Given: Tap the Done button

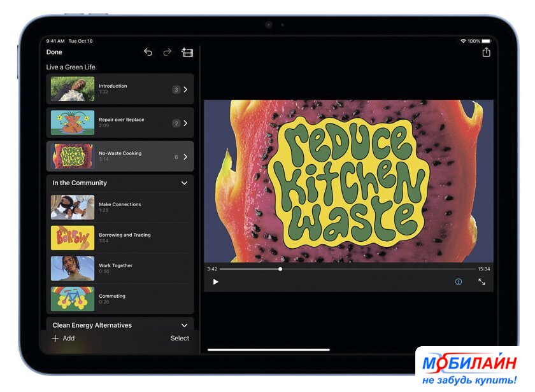Looking at the screenshot, I should 54,52.
